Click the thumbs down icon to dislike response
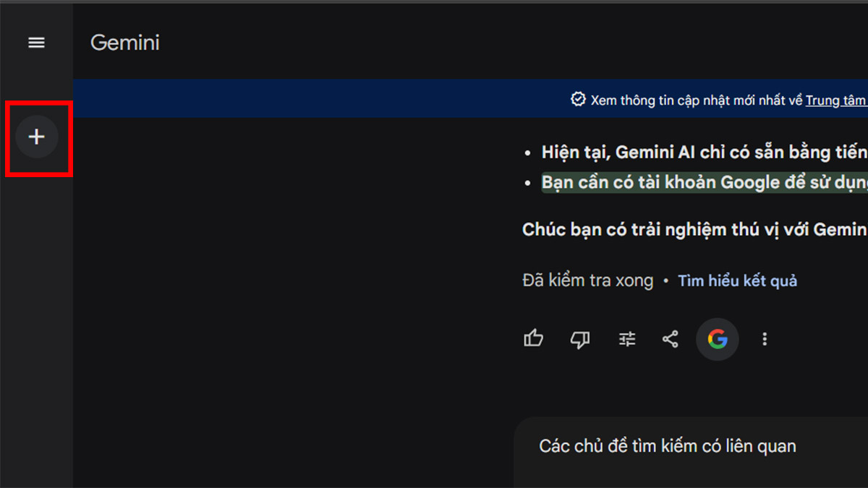This screenshot has height=488, width=868. tap(579, 338)
